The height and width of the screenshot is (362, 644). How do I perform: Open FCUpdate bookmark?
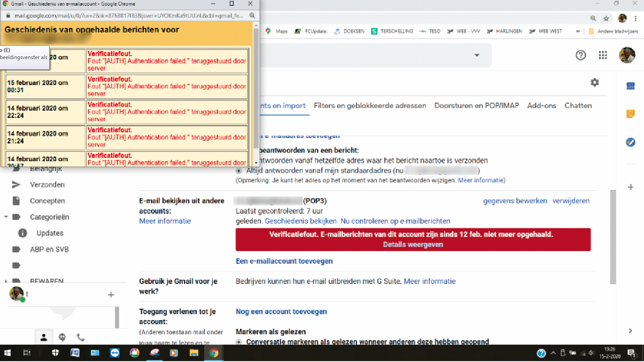click(x=312, y=31)
